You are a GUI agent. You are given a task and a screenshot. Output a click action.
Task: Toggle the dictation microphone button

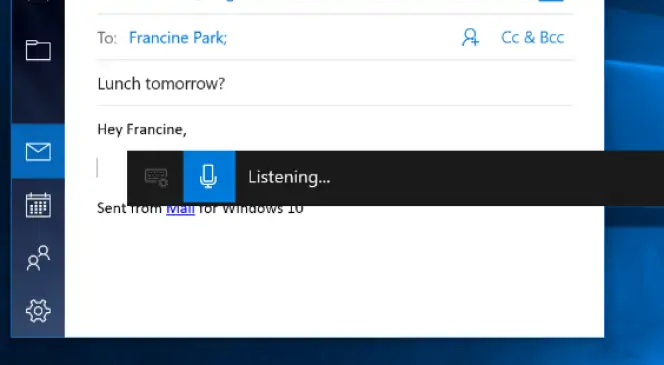pyautogui.click(x=209, y=177)
